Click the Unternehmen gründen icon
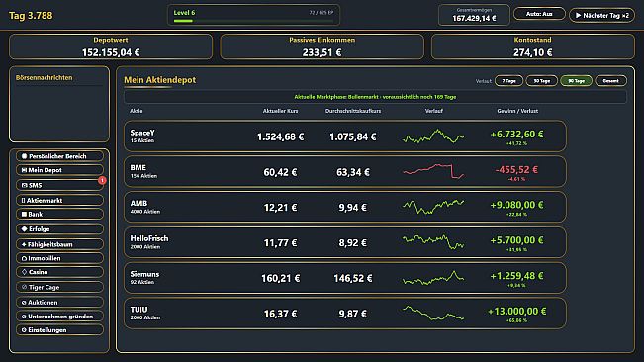The height and width of the screenshot is (362, 644). (x=24, y=317)
